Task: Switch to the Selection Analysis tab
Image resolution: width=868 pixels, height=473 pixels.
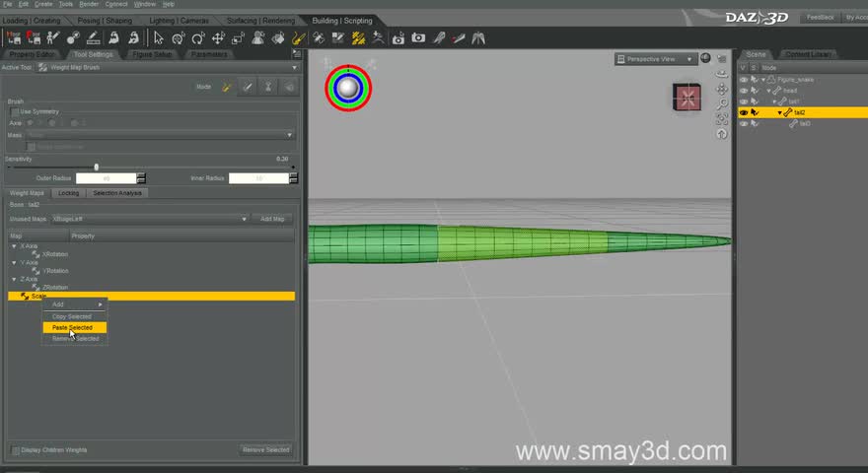Action: click(117, 193)
